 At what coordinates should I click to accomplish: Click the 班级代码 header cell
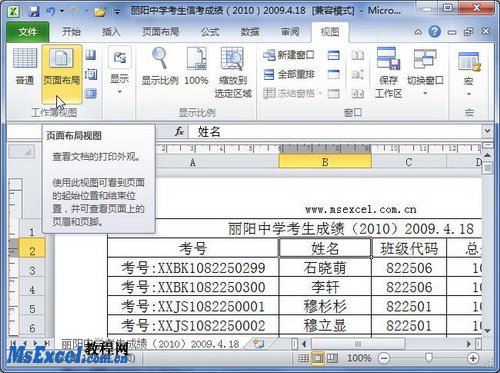coord(409,248)
